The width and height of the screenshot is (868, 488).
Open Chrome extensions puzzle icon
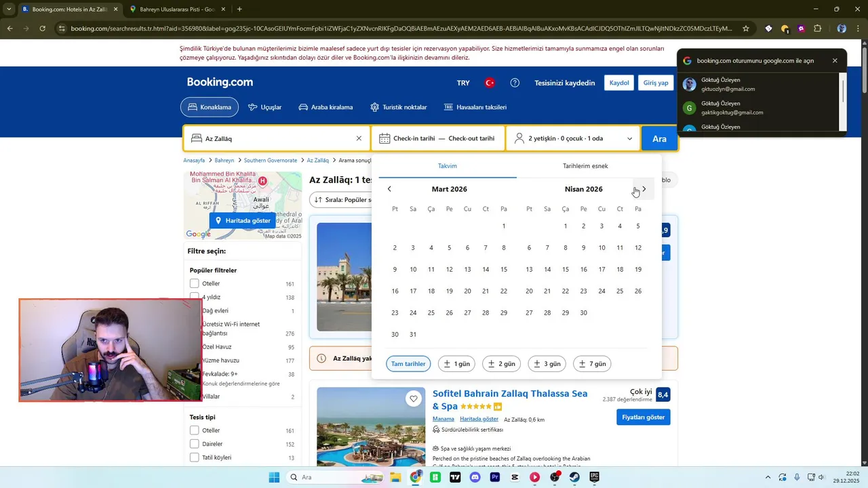[817, 28]
